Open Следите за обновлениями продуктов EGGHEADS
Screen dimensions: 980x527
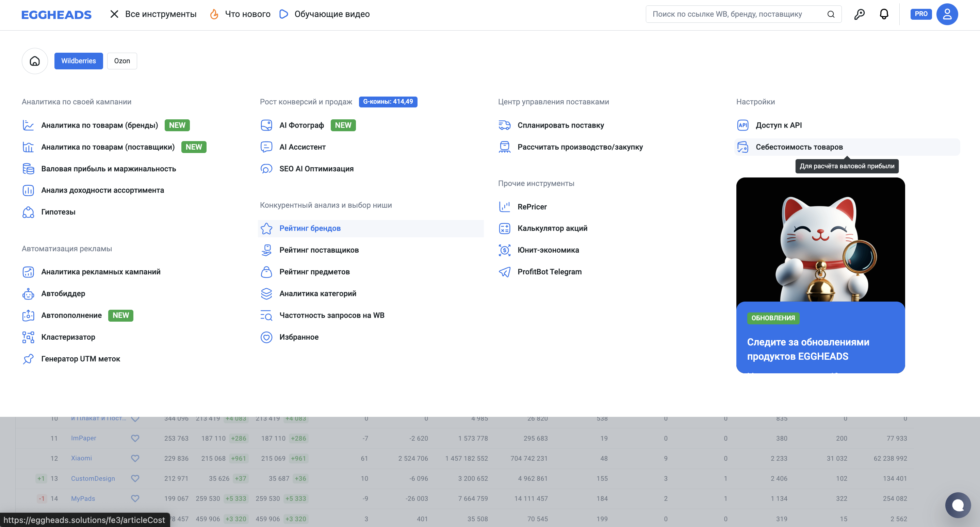808,349
